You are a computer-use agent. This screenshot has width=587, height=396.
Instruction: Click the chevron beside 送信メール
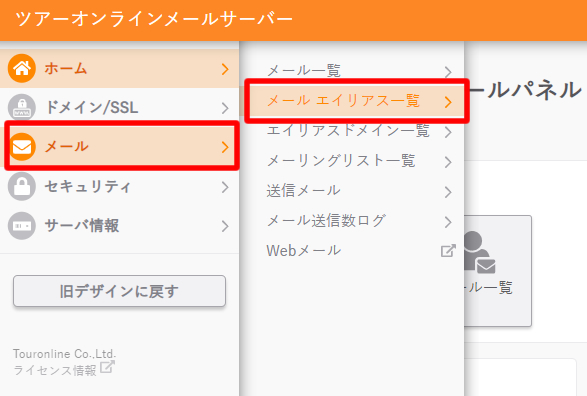(x=448, y=192)
